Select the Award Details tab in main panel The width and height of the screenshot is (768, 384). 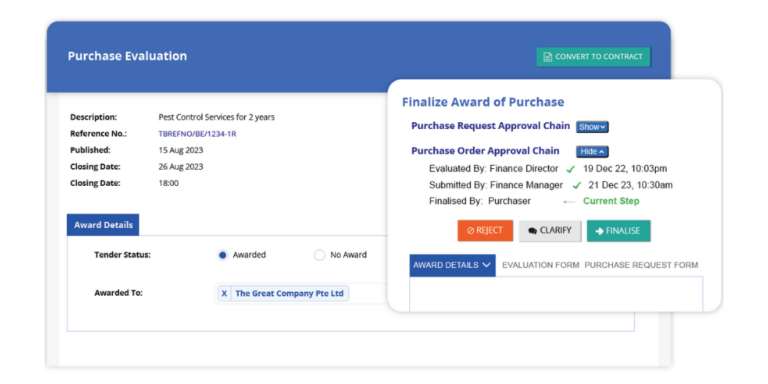103,225
